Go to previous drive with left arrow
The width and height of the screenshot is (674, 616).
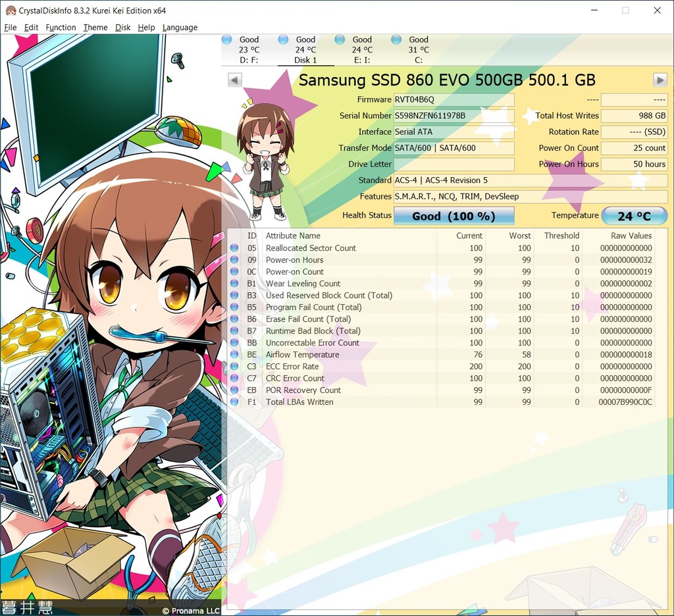pos(235,80)
